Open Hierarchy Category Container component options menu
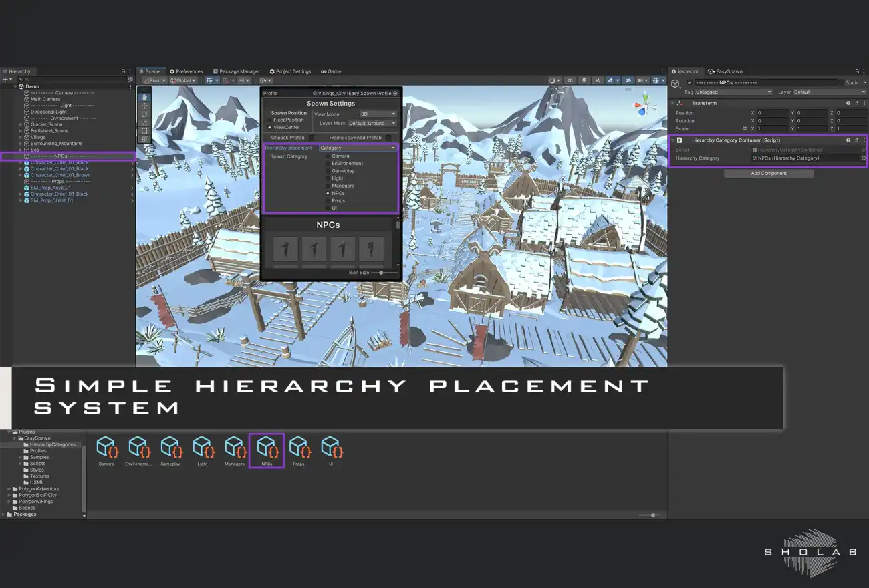This screenshot has height=588, width=869. coord(864,140)
